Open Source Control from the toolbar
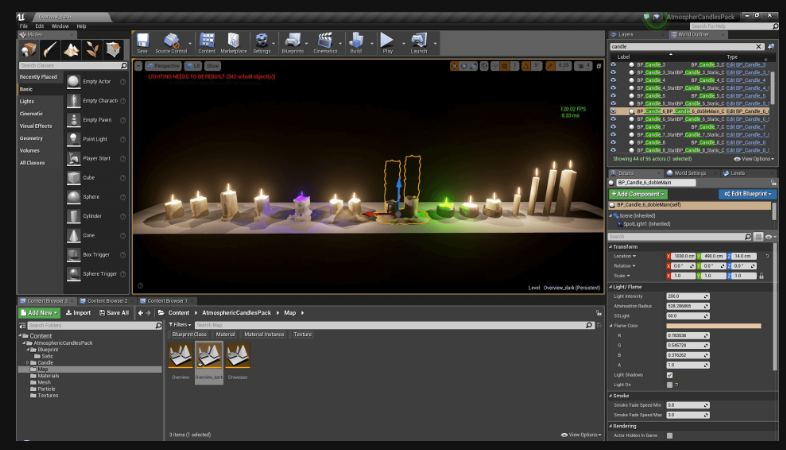786x450 pixels. [x=171, y=41]
